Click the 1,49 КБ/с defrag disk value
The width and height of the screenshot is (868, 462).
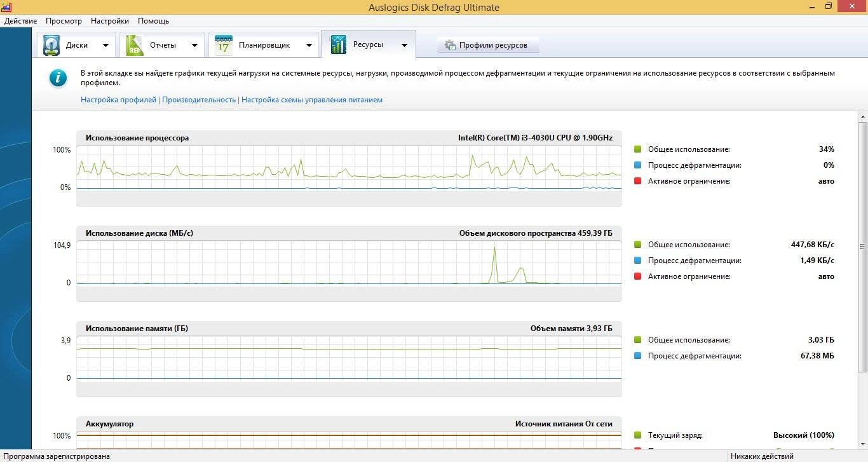coord(817,261)
